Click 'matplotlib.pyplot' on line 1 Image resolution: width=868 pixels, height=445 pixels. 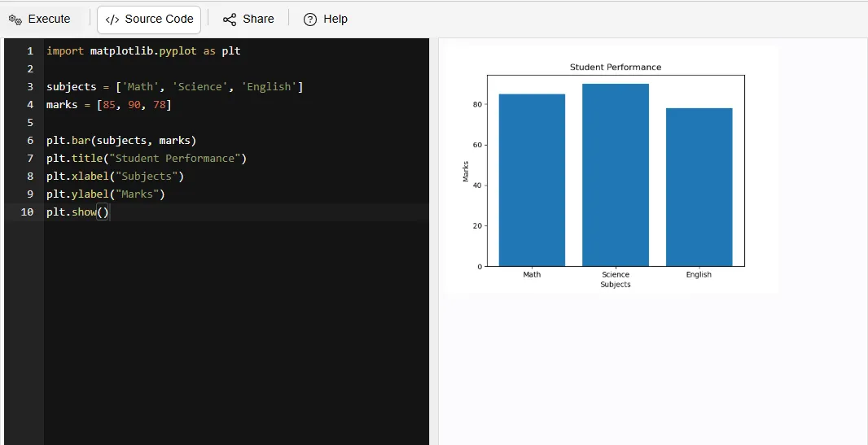pyautogui.click(x=143, y=51)
